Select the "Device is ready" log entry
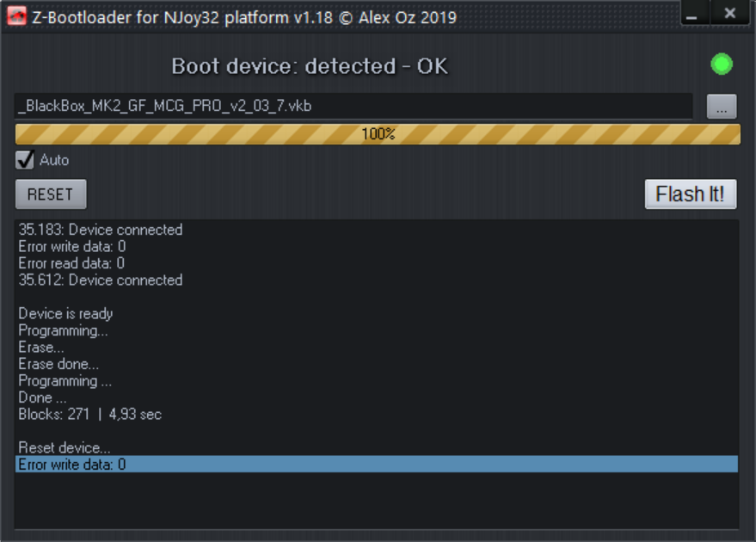This screenshot has height=542, width=756. [x=66, y=314]
